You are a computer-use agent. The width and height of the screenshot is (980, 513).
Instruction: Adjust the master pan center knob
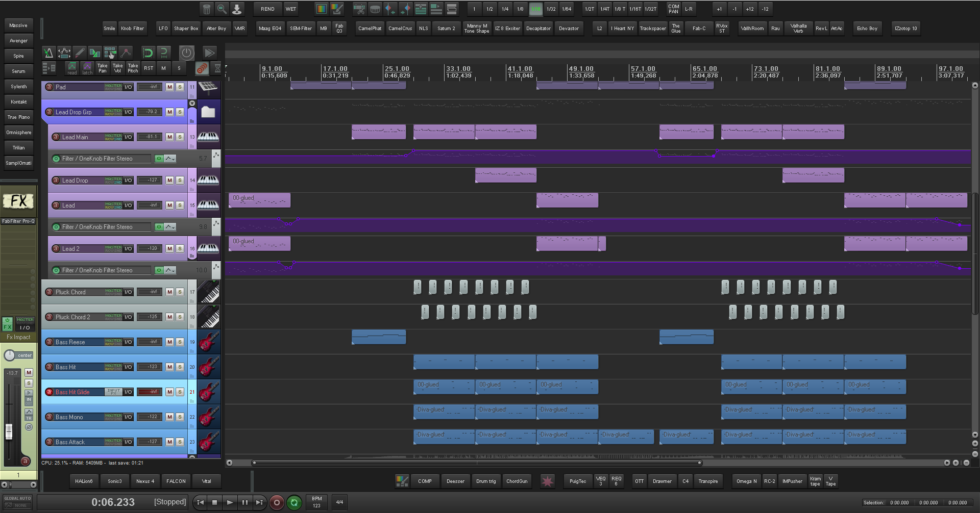(x=10, y=355)
